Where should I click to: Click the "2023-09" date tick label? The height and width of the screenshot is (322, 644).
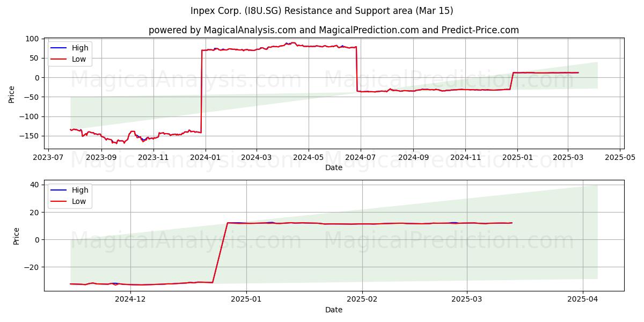pos(101,158)
